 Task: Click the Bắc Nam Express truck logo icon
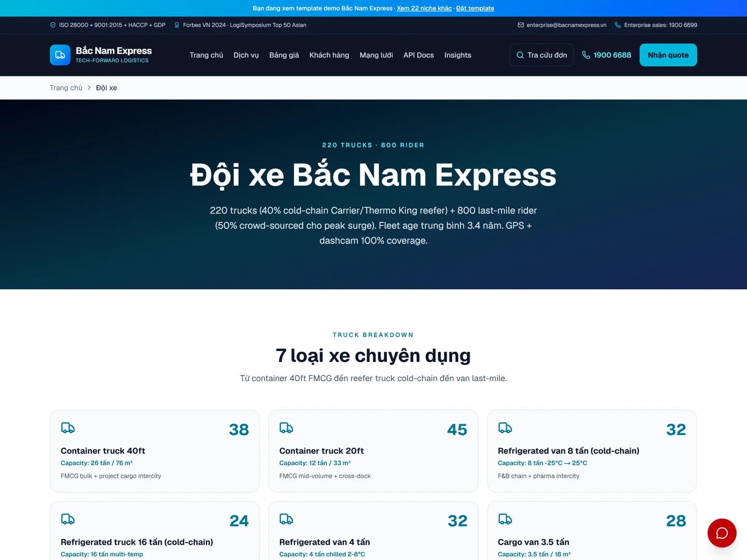click(x=60, y=55)
